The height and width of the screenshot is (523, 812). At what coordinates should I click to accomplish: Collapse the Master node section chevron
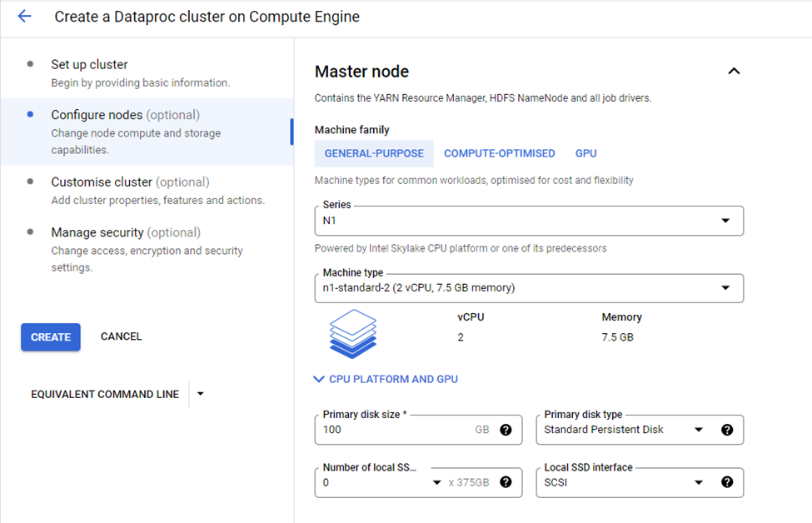pos(734,72)
